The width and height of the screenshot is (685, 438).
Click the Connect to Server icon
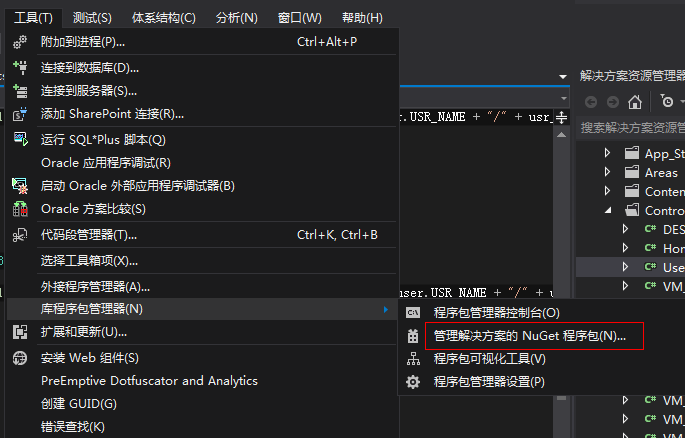[20, 91]
